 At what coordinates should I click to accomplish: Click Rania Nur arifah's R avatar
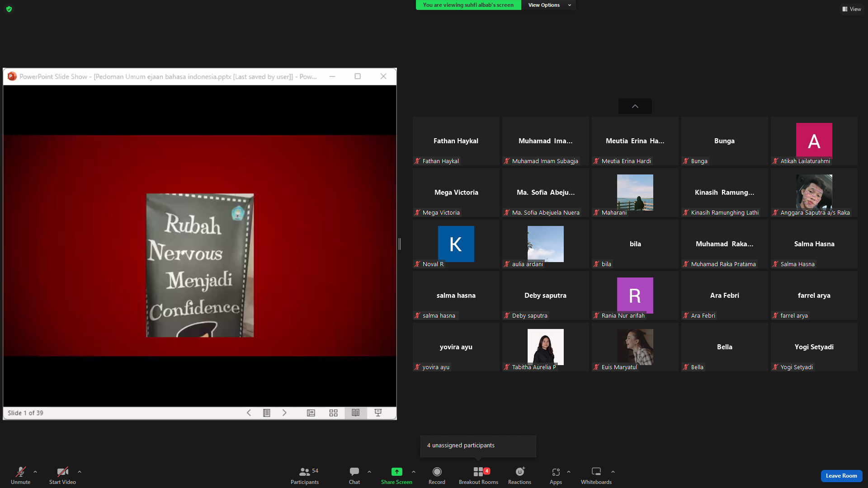coord(635,296)
